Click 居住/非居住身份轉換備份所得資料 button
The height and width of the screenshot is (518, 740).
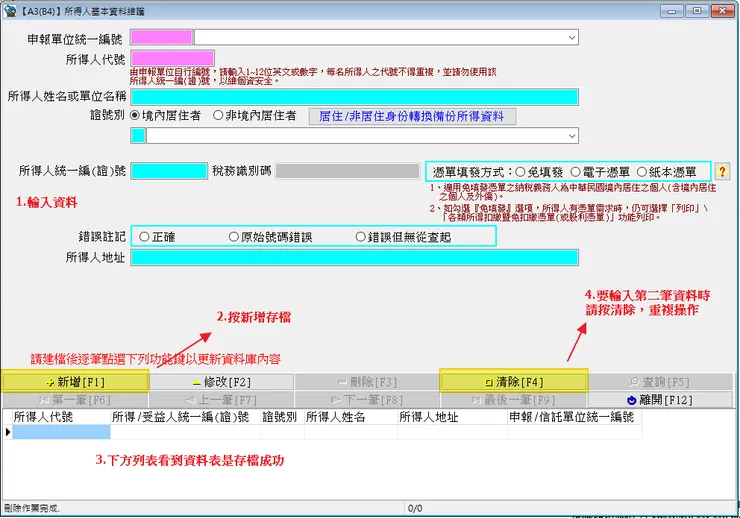(x=412, y=117)
